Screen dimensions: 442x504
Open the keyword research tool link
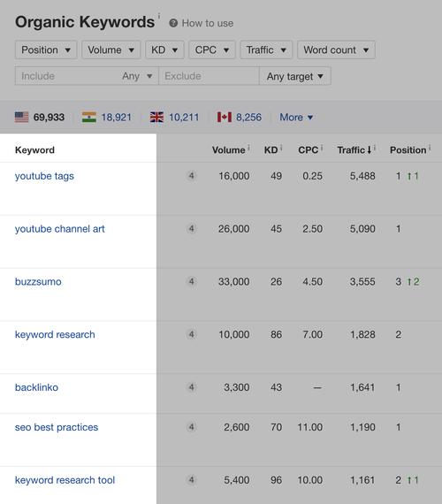point(65,480)
